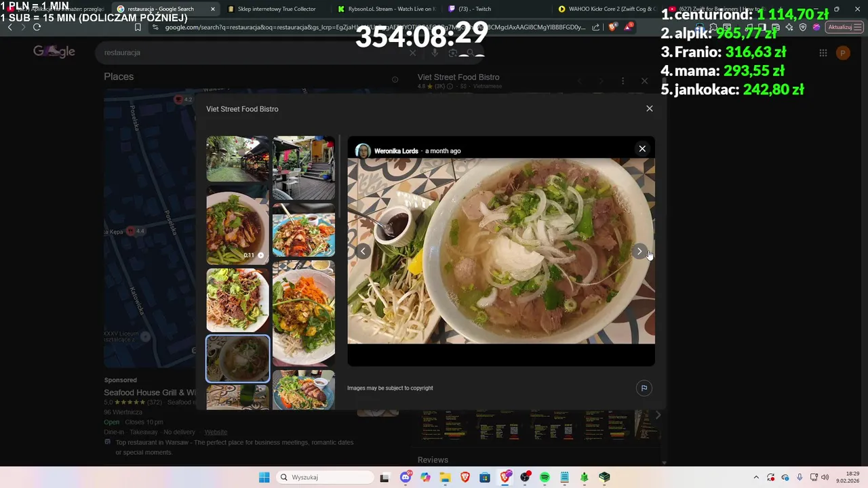The width and height of the screenshot is (868, 488).
Task: Open Spotify from the taskbar
Action: [545, 477]
